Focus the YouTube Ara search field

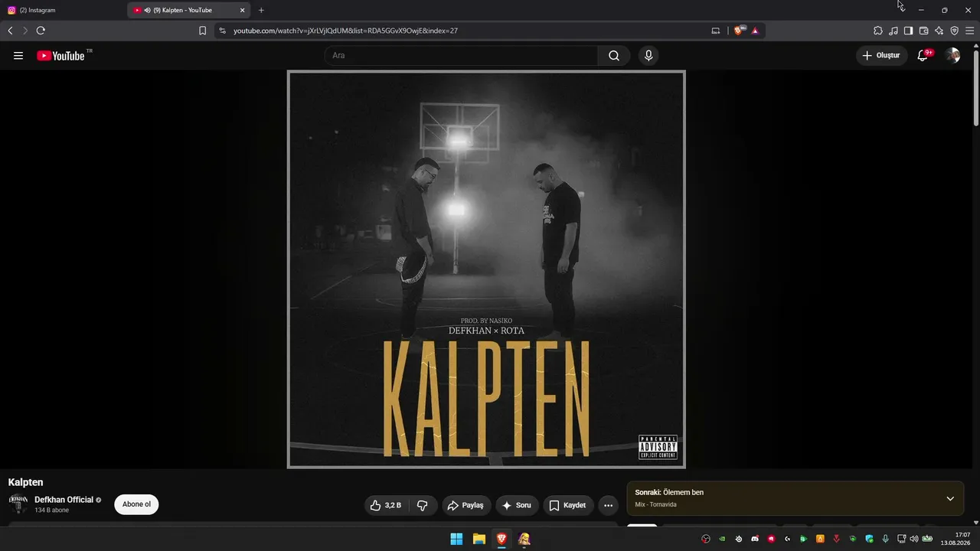point(461,56)
